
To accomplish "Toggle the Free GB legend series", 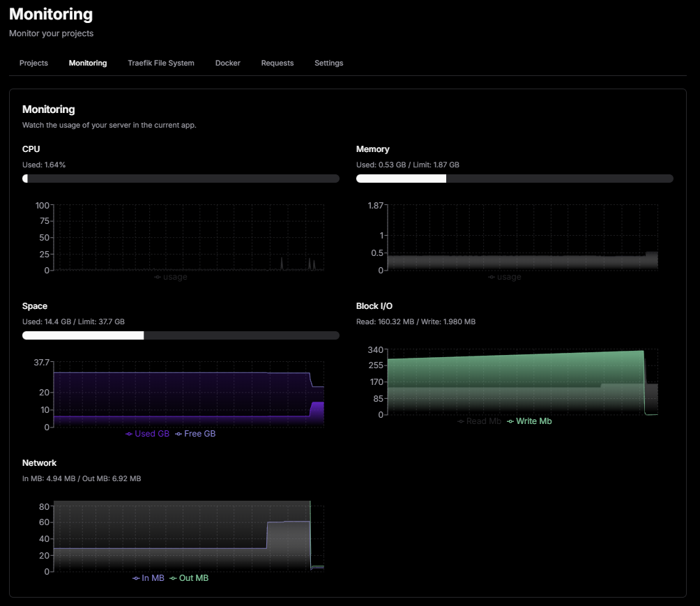I will [195, 434].
